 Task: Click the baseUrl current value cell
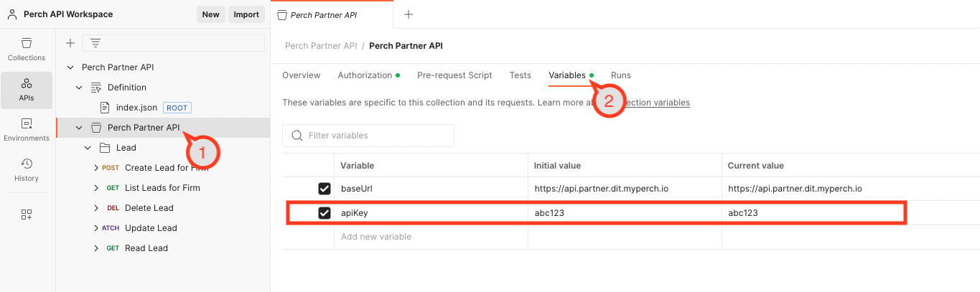click(x=851, y=189)
